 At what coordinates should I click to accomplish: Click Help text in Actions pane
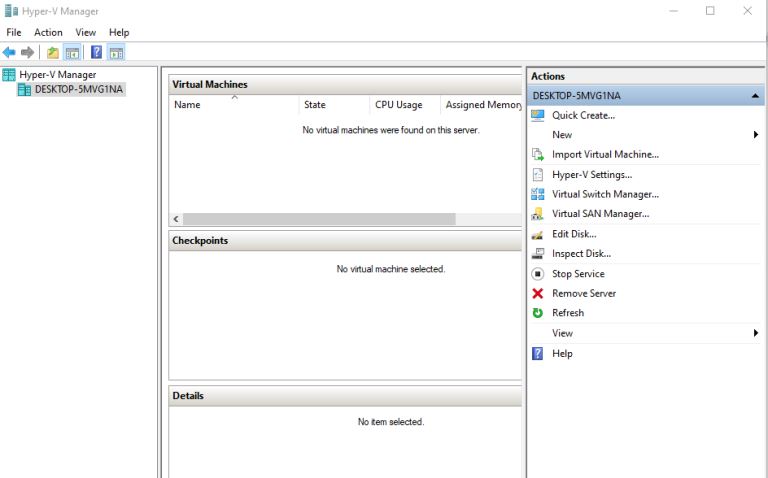coord(562,353)
